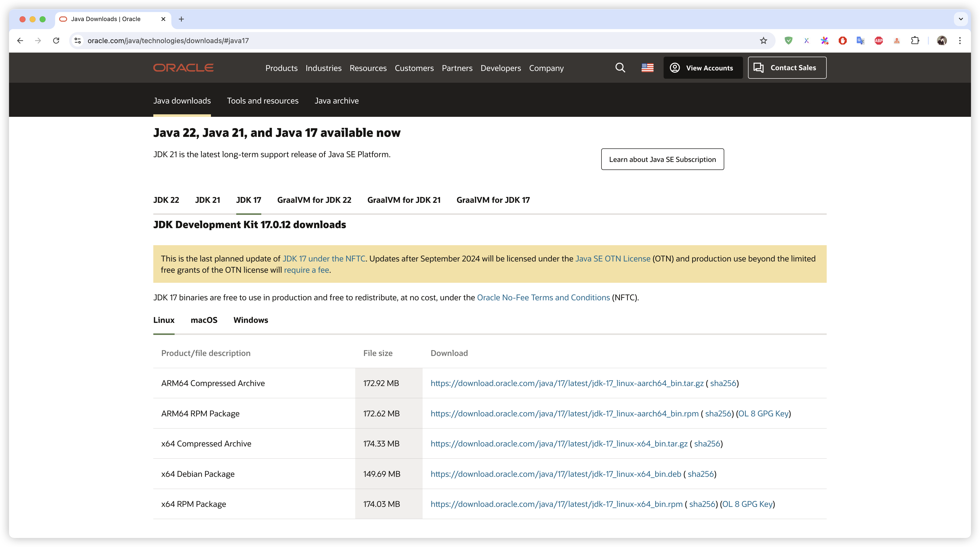Open the Products navigation menu
The height and width of the screenshot is (547, 980).
(281, 68)
